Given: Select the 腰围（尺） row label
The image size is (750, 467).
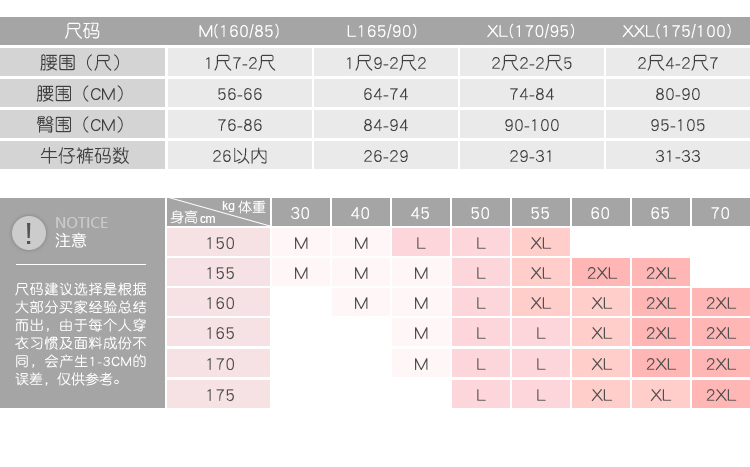Looking at the screenshot, I should [85, 64].
